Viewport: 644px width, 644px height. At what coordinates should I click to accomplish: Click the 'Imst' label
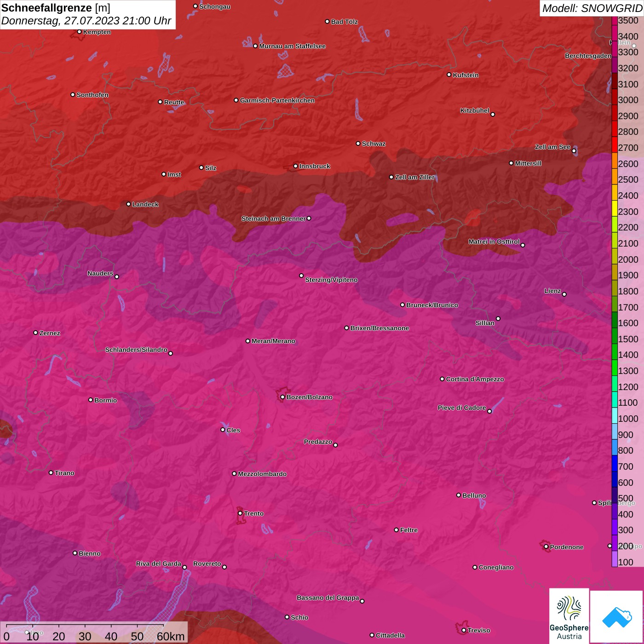coord(174,174)
